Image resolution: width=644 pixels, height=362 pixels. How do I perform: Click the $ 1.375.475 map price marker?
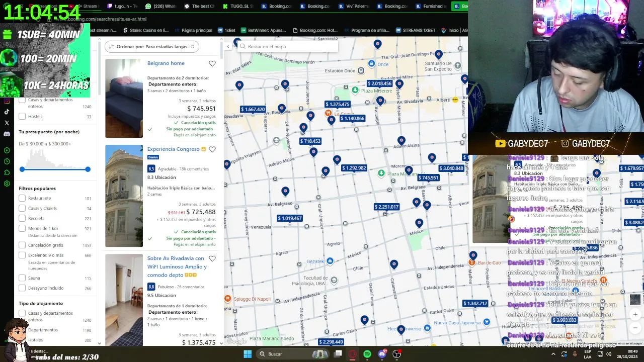pyautogui.click(x=337, y=105)
